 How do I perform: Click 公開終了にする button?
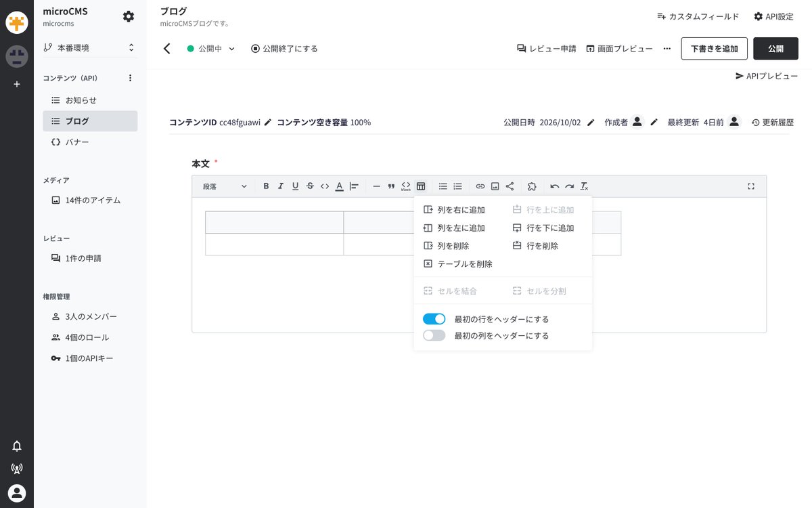(284, 49)
